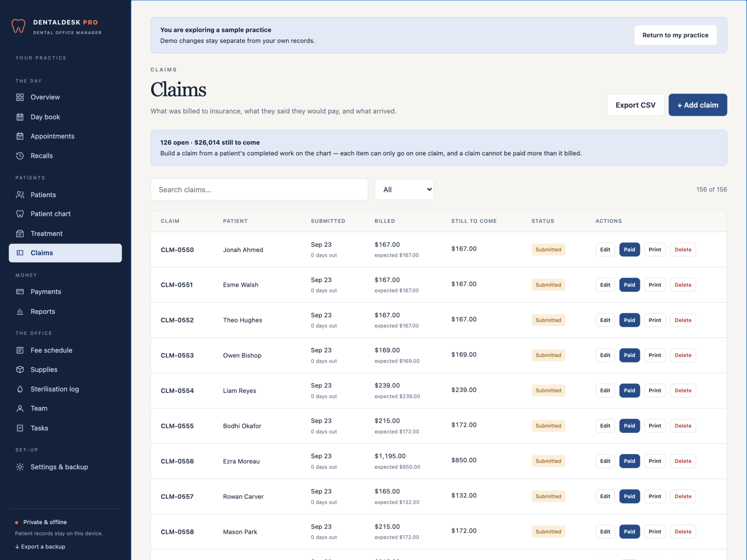Edit claim CLM-0550

pyautogui.click(x=605, y=250)
